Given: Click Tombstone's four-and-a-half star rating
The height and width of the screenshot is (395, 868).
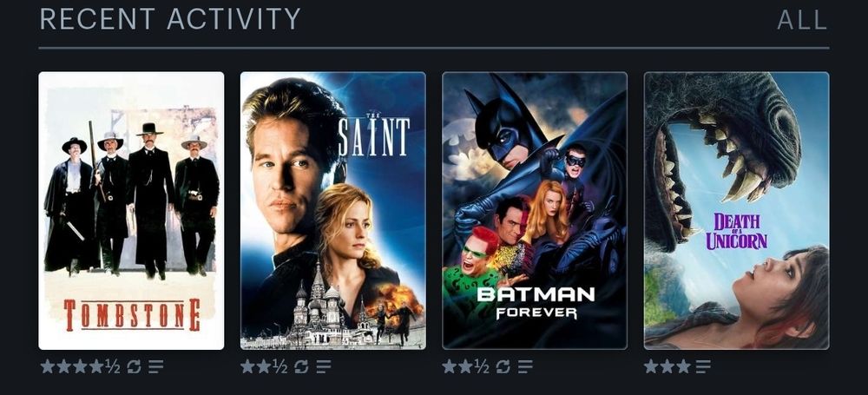Looking at the screenshot, I should coord(80,366).
